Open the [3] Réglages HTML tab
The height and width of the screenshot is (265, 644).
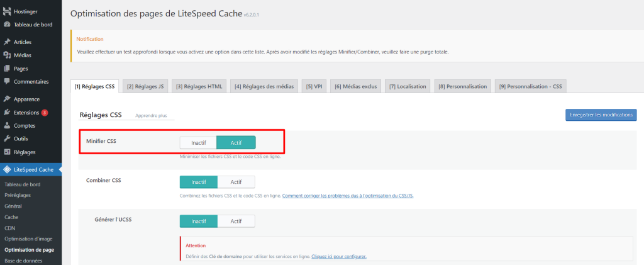[199, 87]
